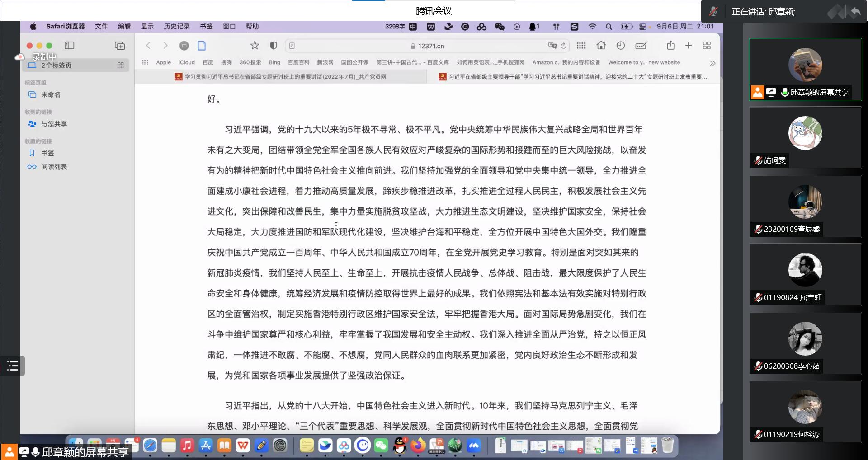Select 06200308李心茹 participant tile
Viewport: 868px width, 460px height.
[x=805, y=344]
